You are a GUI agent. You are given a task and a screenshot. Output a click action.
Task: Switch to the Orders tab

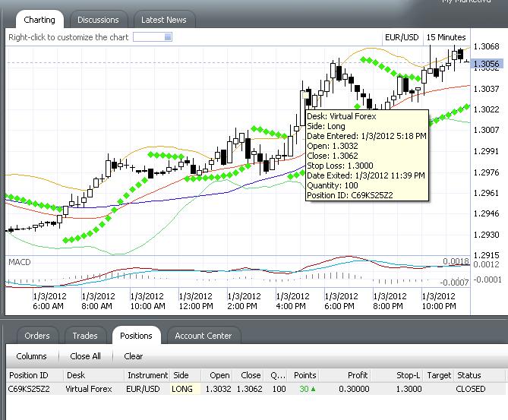pyautogui.click(x=37, y=336)
